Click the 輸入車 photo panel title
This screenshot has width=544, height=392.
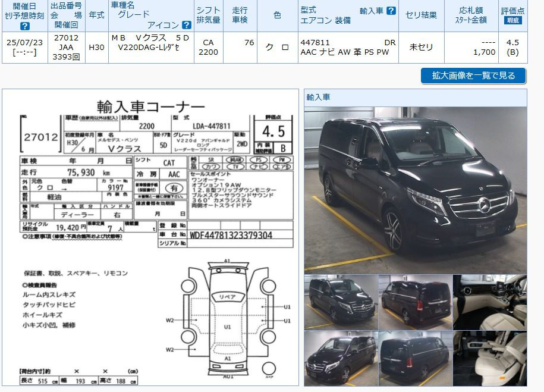coord(318,97)
